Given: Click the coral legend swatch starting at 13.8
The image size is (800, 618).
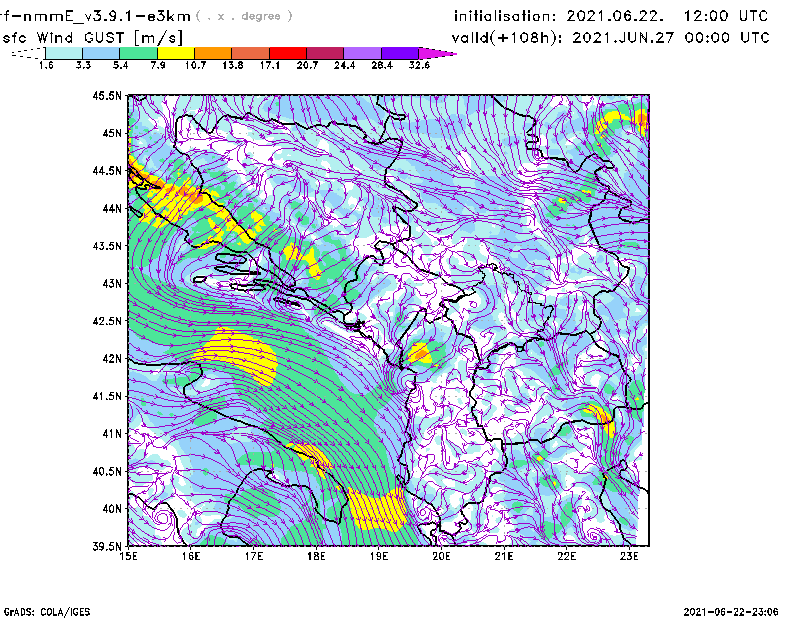Looking at the screenshot, I should pos(251,53).
